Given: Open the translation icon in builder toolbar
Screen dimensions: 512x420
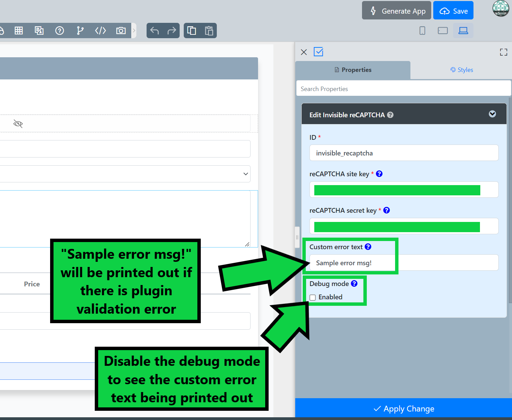Looking at the screenshot, I should point(39,31).
